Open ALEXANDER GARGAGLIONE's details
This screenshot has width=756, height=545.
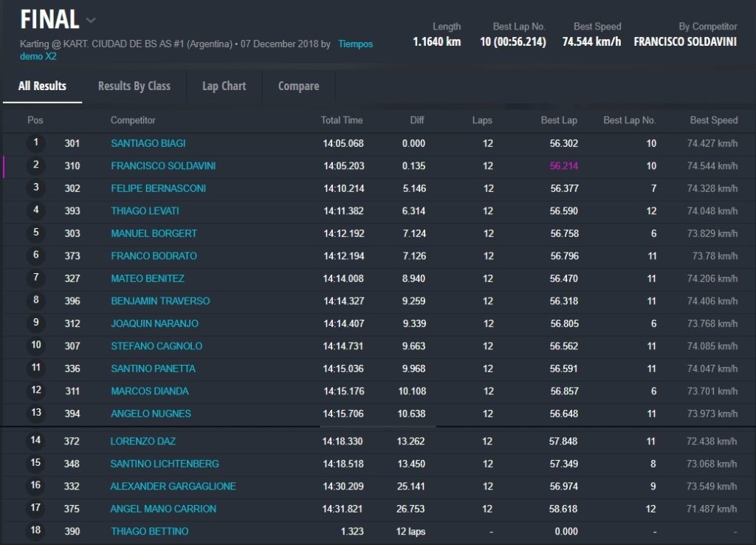(x=173, y=487)
